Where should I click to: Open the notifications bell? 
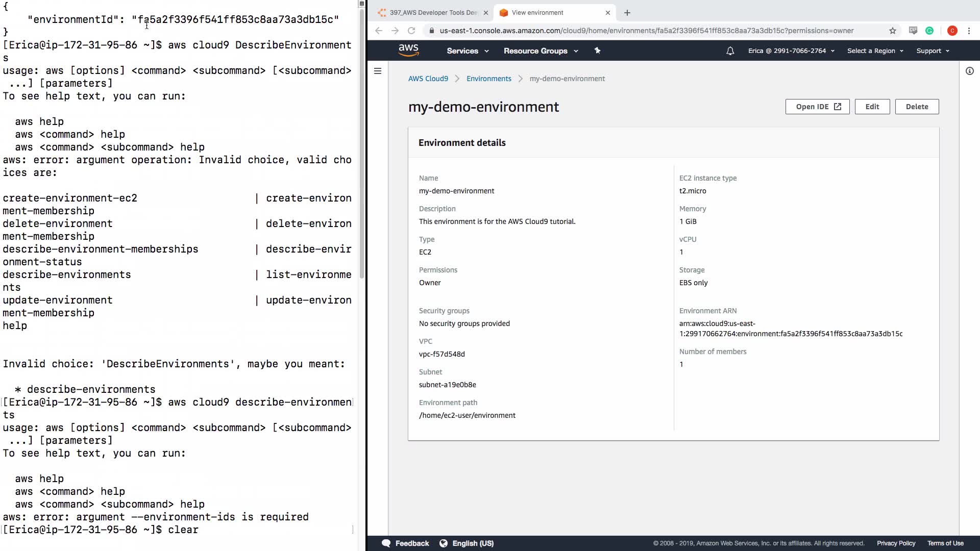[730, 51]
